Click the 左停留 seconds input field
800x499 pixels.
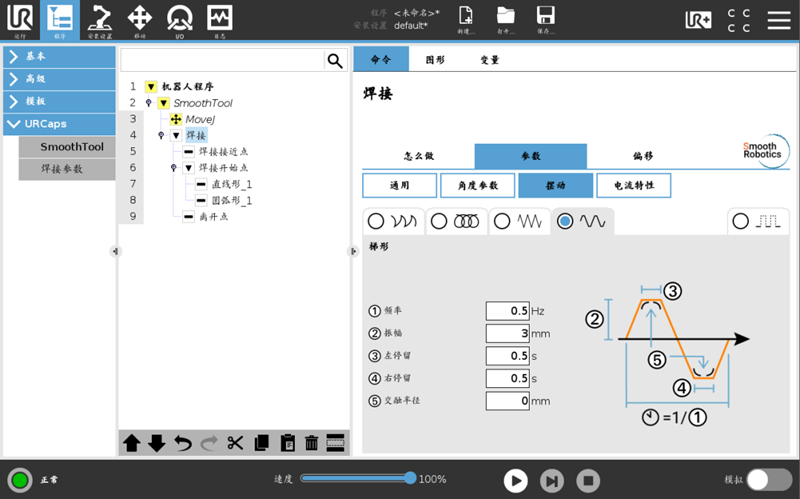pyautogui.click(x=508, y=356)
